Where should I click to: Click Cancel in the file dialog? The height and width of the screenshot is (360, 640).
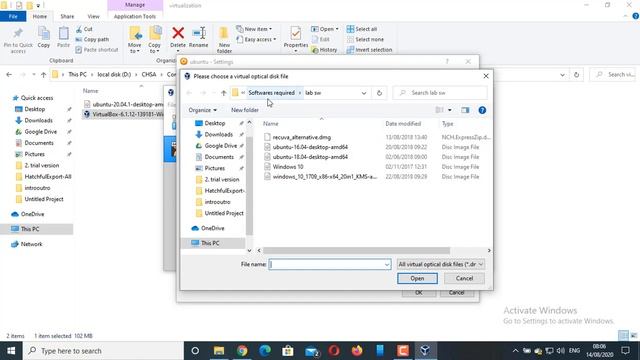coord(464,278)
